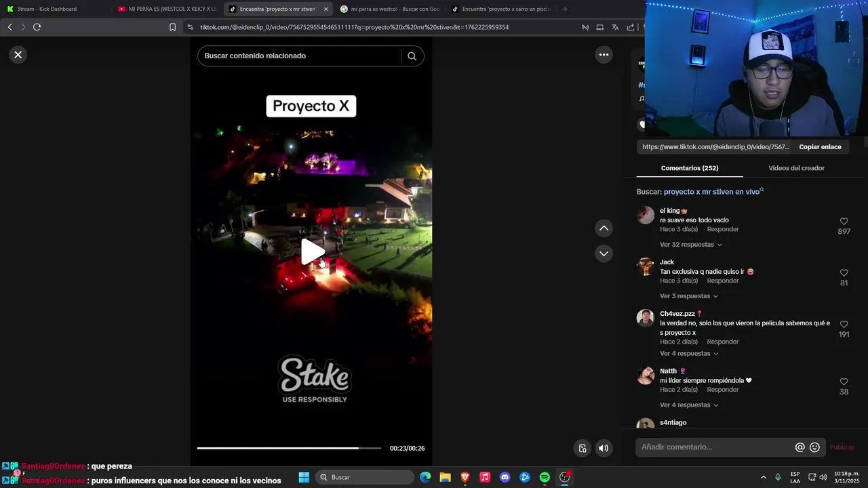Mute the video with speaker icon
Screen dimensions: 868x488
603,448
